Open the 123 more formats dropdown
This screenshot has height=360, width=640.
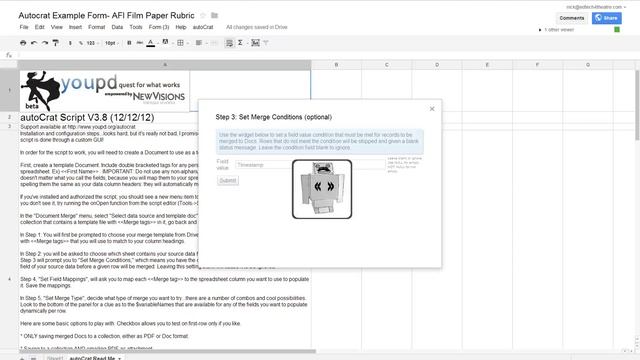pos(93,43)
